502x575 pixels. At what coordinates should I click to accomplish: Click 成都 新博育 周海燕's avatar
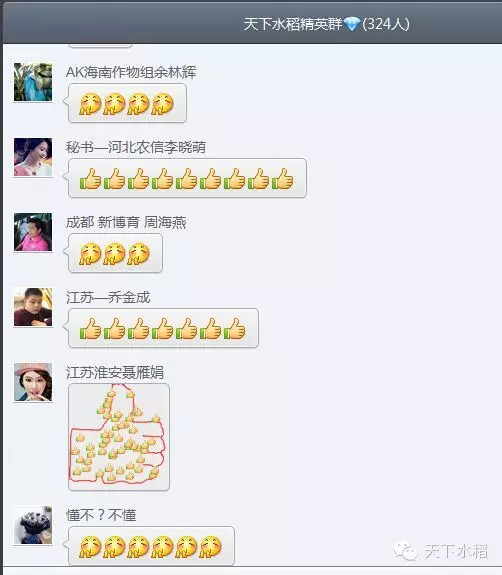33,232
